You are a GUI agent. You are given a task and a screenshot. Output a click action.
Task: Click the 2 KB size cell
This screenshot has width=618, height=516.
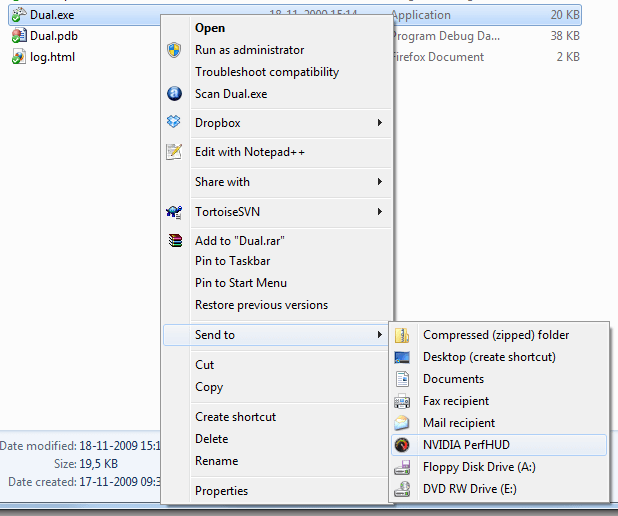point(568,57)
